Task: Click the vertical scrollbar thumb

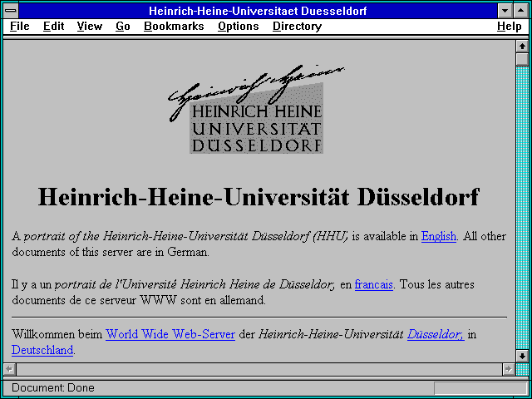Action: (522, 59)
